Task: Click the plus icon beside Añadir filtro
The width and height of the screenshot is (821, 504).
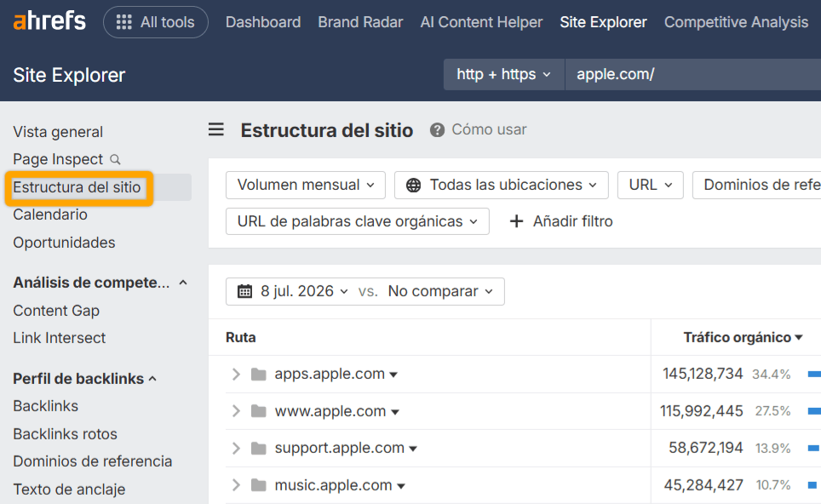Action: (x=516, y=221)
